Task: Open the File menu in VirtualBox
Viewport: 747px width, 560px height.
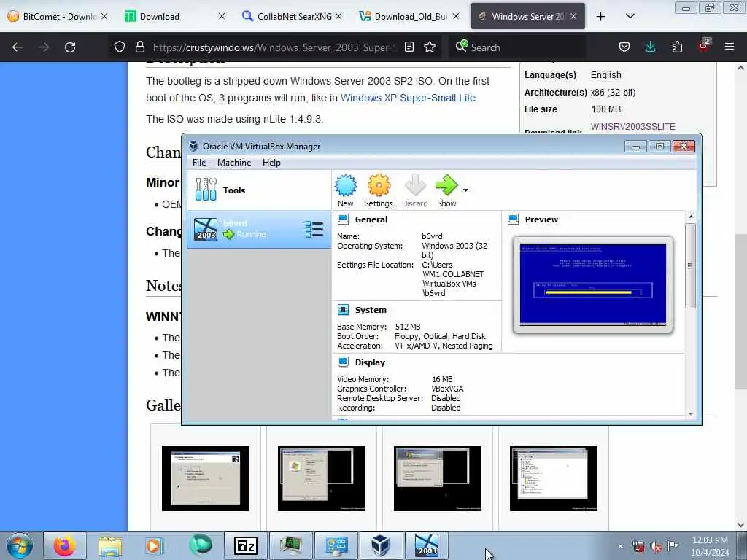Action: pyautogui.click(x=199, y=163)
